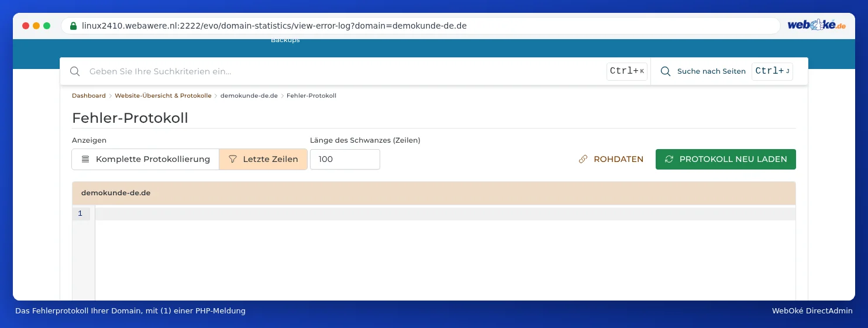
Task: Click the filter funnel icon in Letzte Zeilen
Action: (x=233, y=159)
